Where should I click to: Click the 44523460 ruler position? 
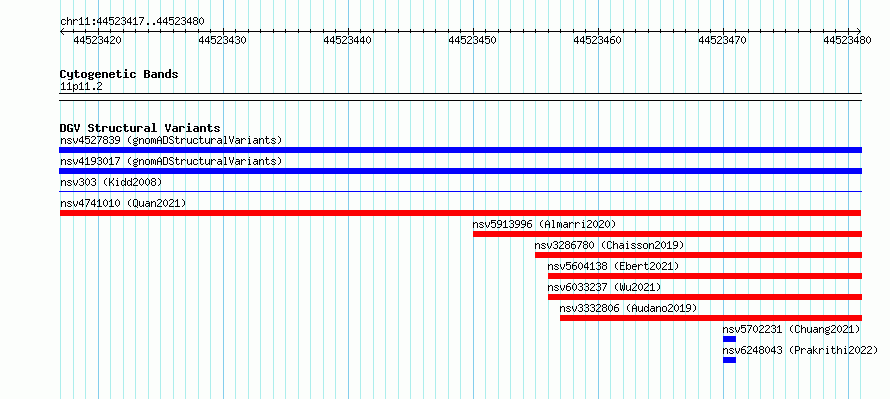click(597, 40)
